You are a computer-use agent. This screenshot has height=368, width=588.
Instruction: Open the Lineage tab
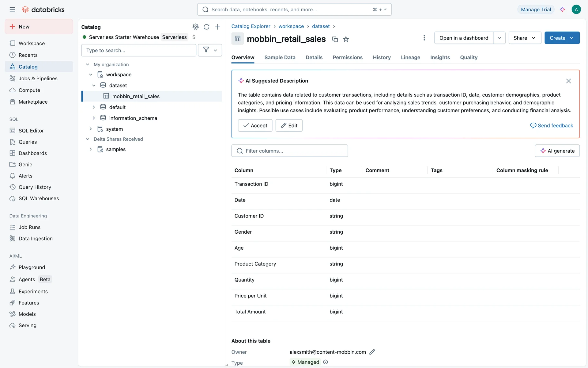(x=410, y=57)
